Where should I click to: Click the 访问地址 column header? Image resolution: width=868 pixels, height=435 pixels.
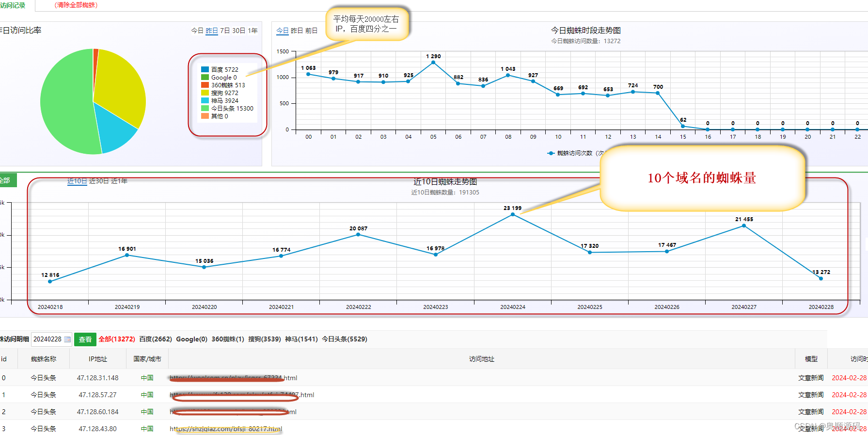click(x=482, y=359)
